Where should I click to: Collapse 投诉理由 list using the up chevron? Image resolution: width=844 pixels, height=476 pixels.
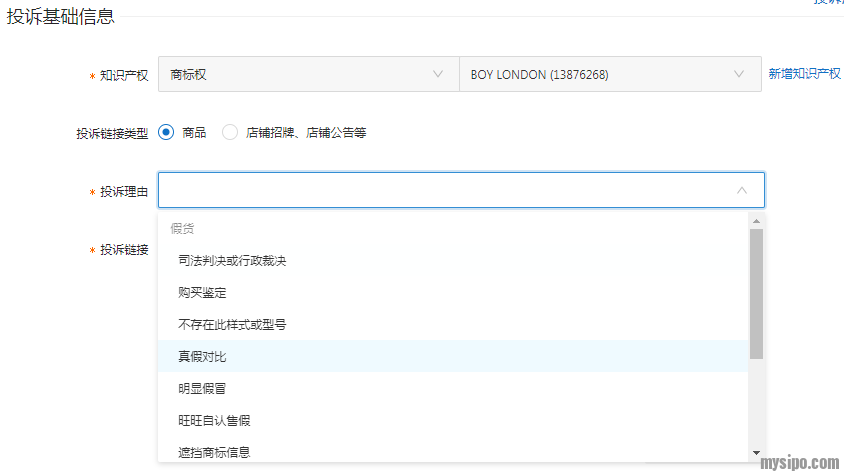tap(741, 190)
